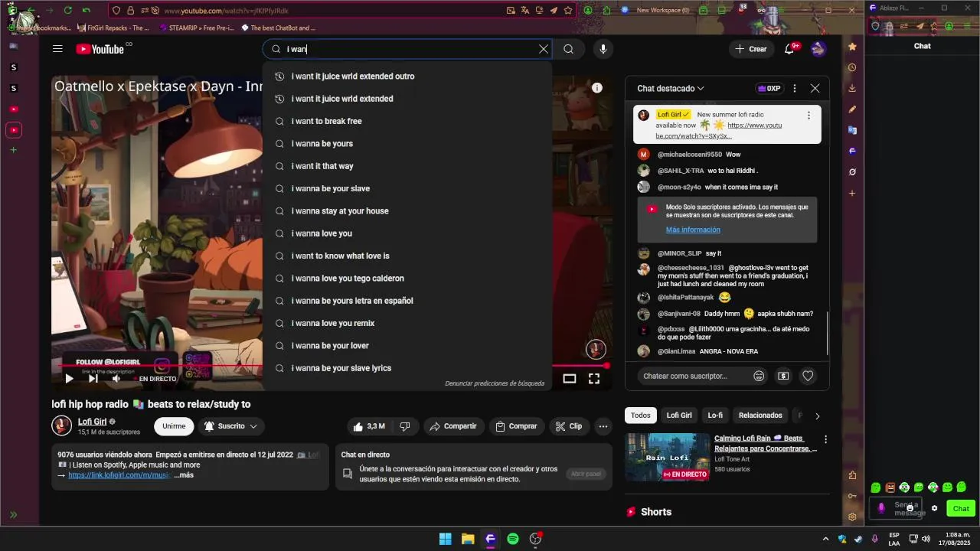Focus 'Chatear como suscriptor' input
The width and height of the screenshot is (980, 551).
coord(694,376)
